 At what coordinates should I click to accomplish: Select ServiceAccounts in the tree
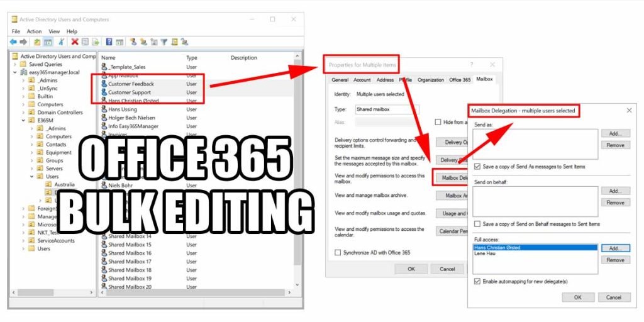click(x=56, y=241)
